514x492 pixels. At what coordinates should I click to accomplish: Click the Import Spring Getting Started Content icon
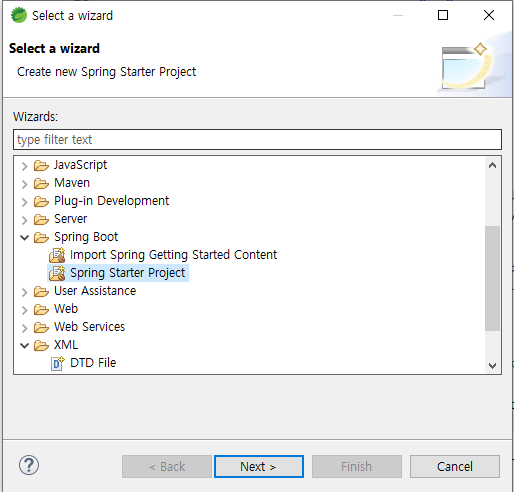[57, 255]
